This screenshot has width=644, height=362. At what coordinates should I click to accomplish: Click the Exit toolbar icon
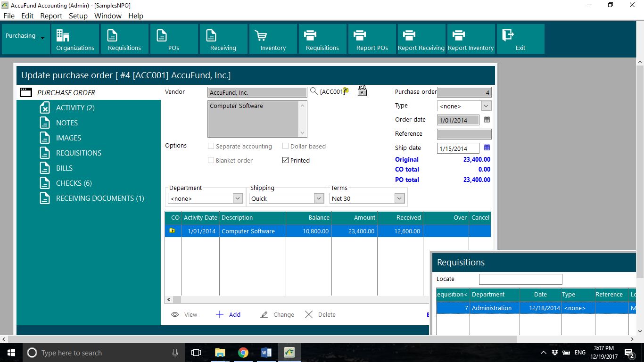[x=520, y=39]
